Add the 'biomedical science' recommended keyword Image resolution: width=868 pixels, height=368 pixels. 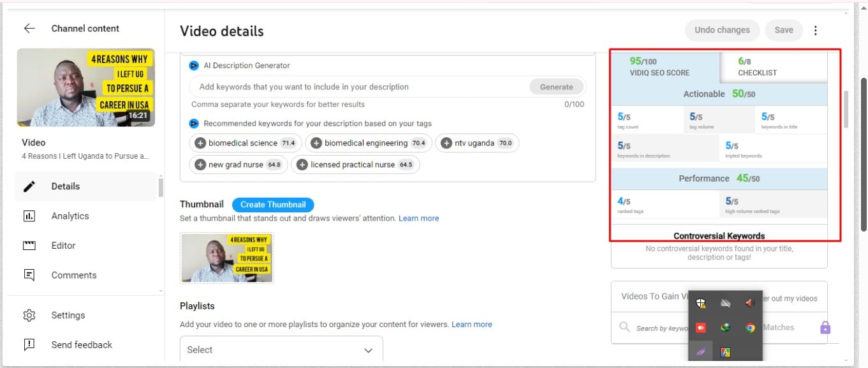(200, 144)
